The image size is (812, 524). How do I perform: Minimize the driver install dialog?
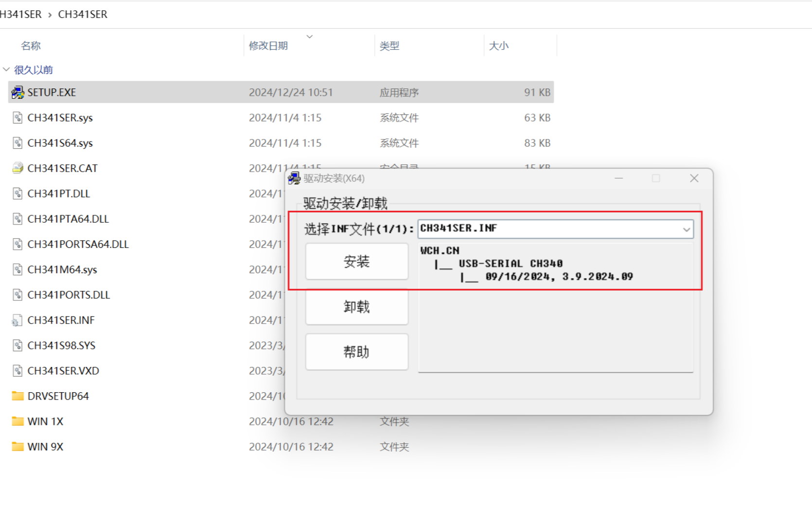pos(618,178)
